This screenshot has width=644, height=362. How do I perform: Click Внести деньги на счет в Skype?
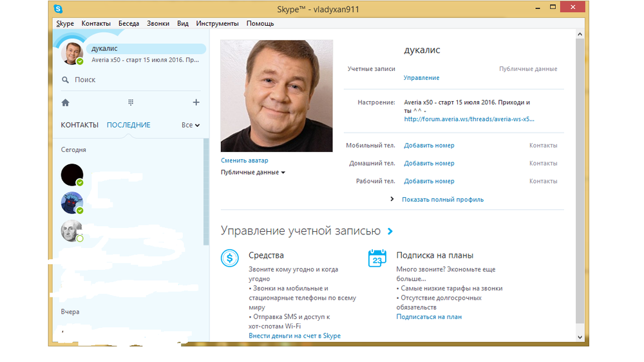coord(294,336)
